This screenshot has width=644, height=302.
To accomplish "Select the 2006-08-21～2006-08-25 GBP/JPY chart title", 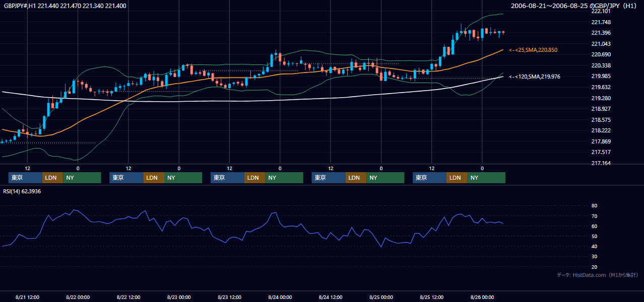I will click(574, 6).
